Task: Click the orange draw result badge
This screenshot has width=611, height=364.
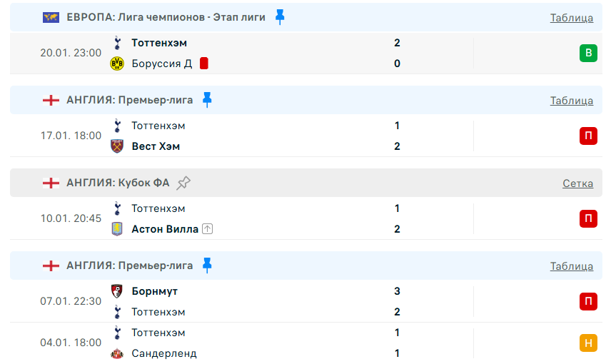Action: click(587, 343)
